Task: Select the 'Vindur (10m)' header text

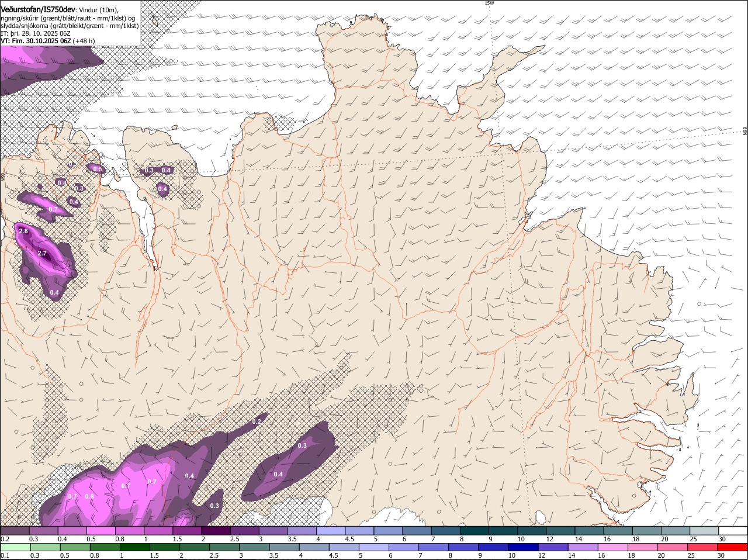Action: click(x=98, y=10)
